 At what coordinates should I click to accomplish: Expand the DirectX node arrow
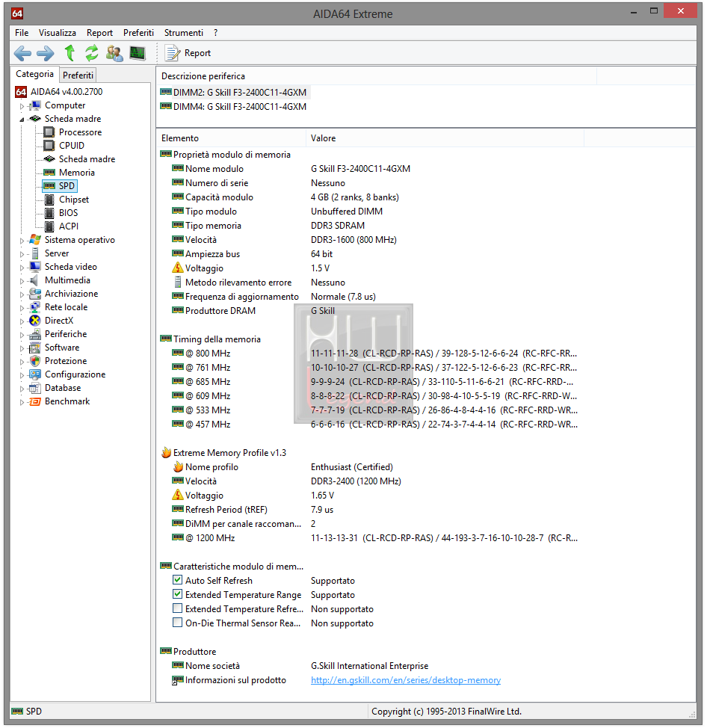point(22,321)
